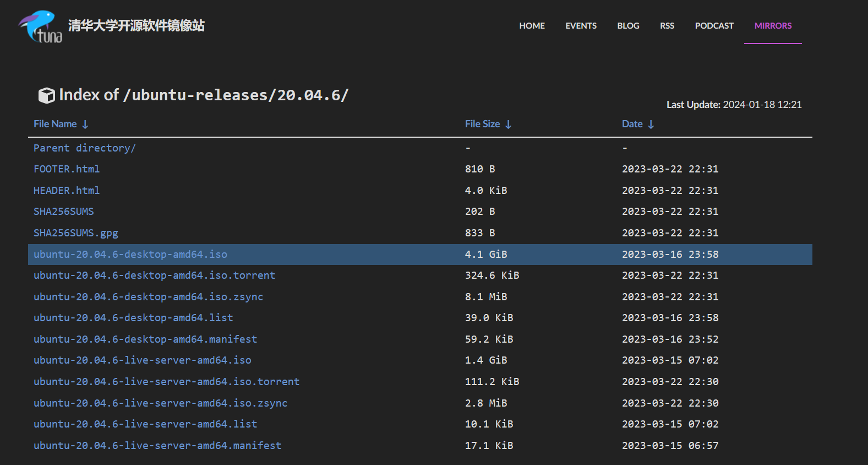
Task: Sort by File Size arrow
Action: 509,125
